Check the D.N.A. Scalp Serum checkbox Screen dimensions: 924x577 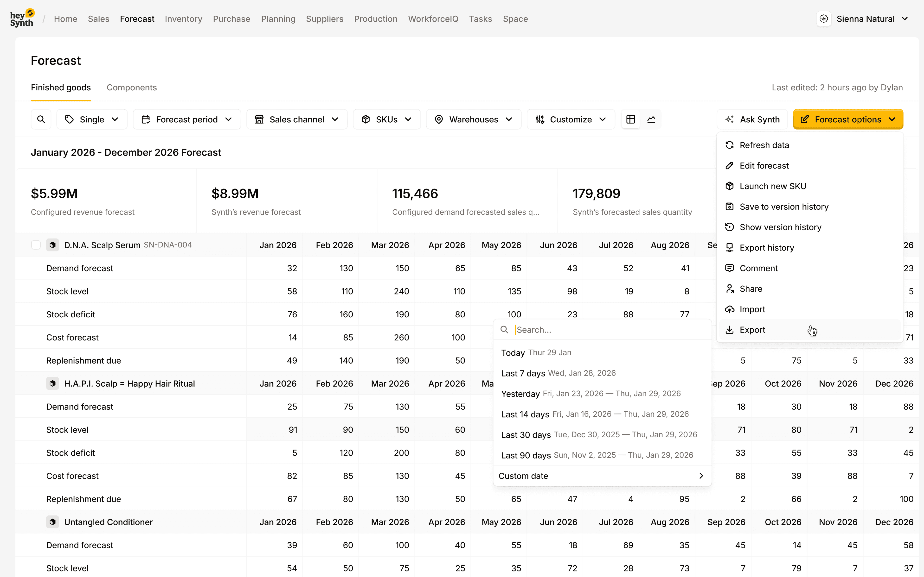[36, 245]
